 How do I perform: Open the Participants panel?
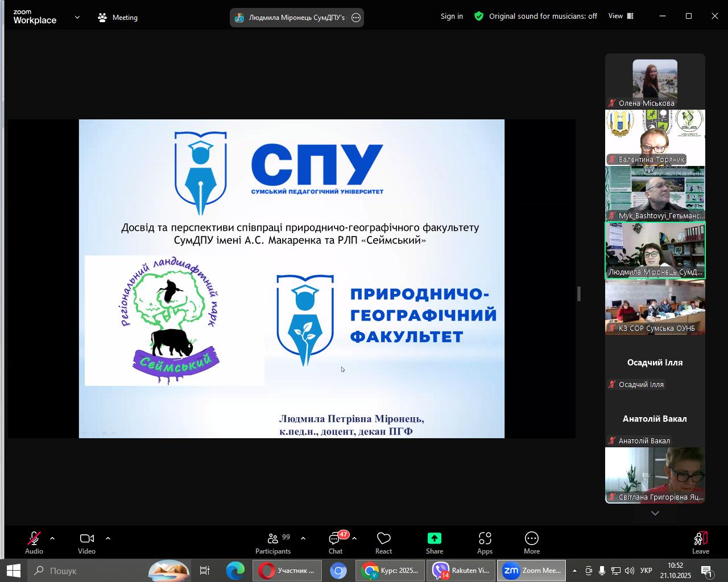coord(273,543)
